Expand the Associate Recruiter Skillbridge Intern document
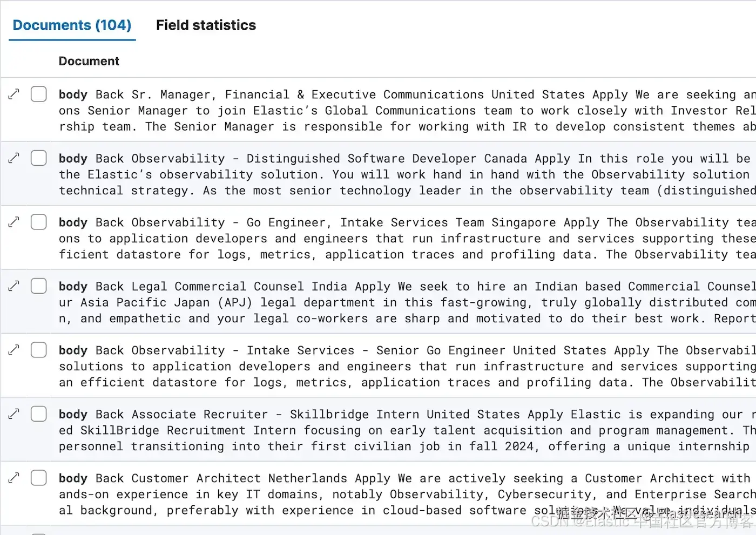This screenshot has width=756, height=535. pyautogui.click(x=14, y=414)
